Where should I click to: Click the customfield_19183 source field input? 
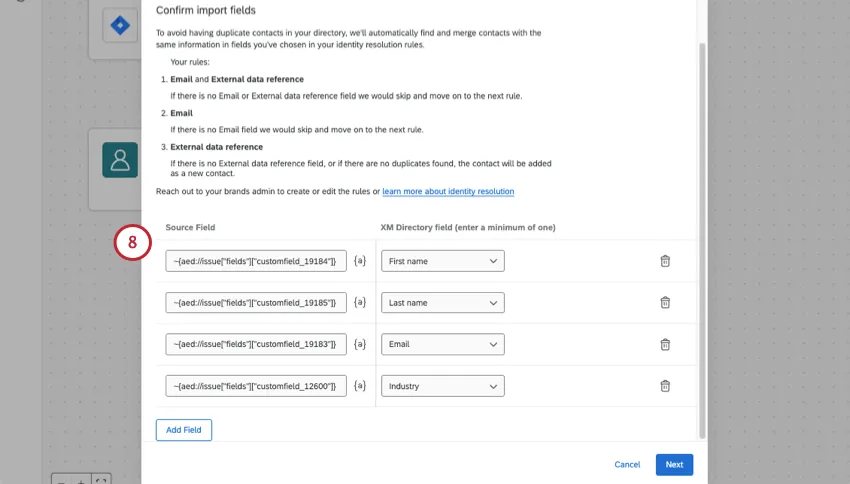(x=256, y=344)
